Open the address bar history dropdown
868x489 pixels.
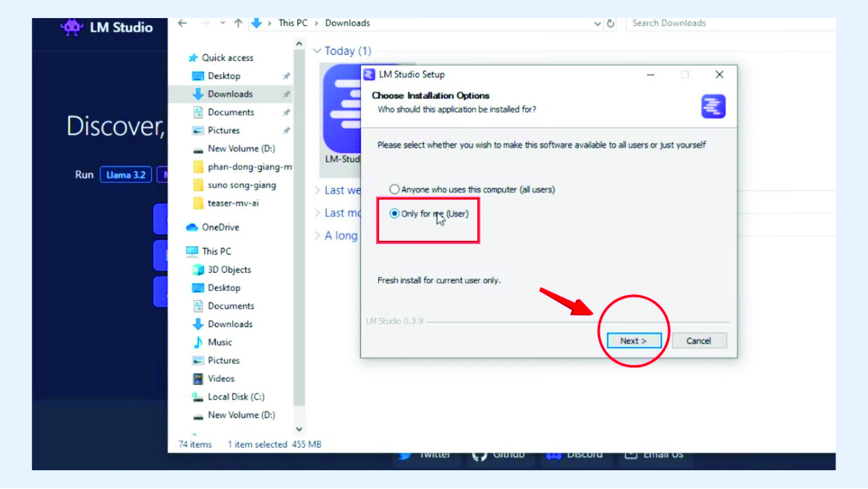pos(597,23)
